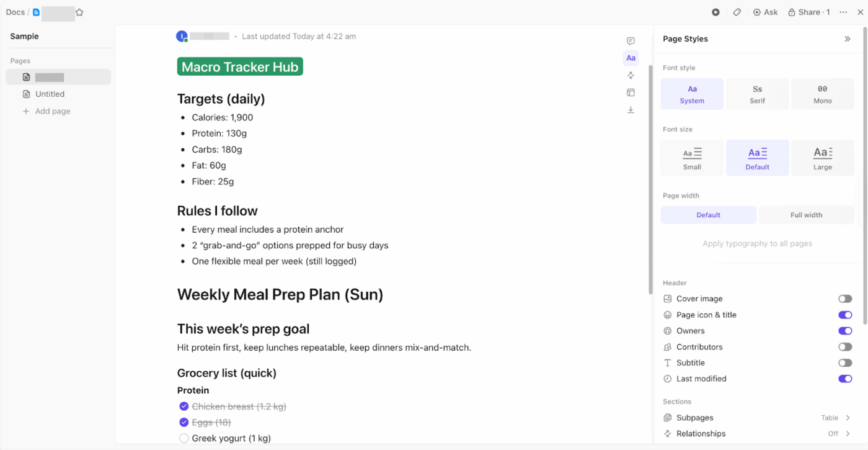Enable the Cover image toggle
This screenshot has height=450, width=868.
tap(844, 299)
